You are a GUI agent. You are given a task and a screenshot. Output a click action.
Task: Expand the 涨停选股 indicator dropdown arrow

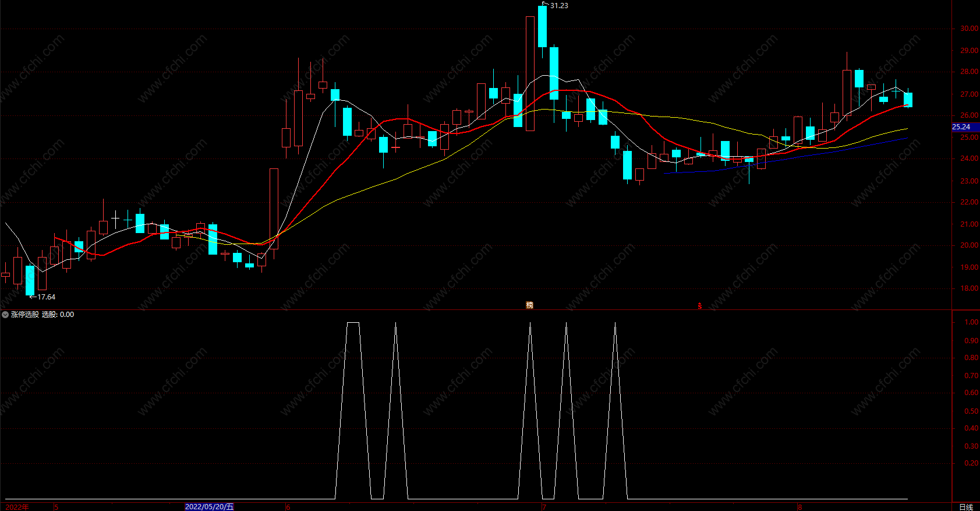(x=5, y=315)
